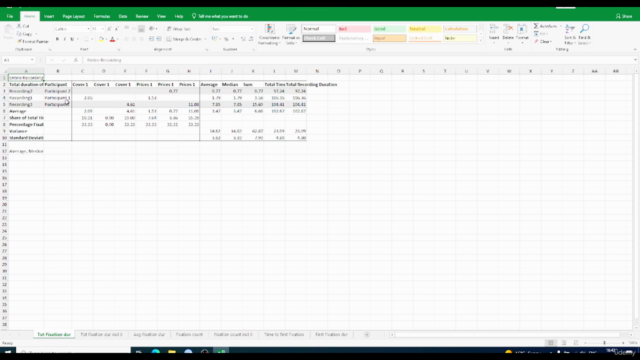This screenshot has height=360, width=640.
Task: Apply the Bad cell style
Action: 354,29
